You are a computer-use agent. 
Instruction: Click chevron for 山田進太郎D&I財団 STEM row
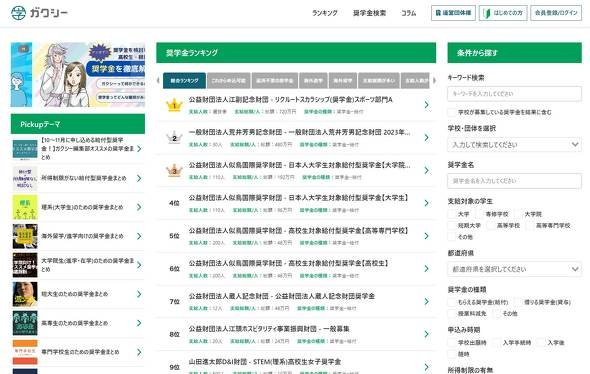[x=426, y=367]
